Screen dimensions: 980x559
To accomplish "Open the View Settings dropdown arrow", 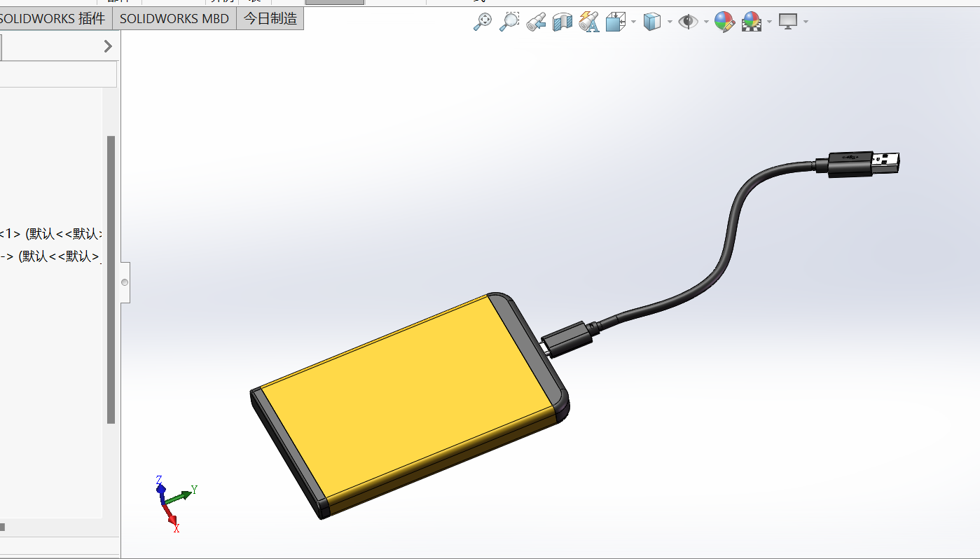I will coord(806,22).
